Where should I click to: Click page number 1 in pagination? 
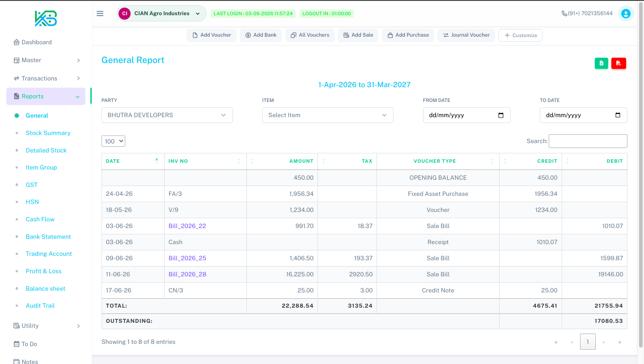coord(588,342)
